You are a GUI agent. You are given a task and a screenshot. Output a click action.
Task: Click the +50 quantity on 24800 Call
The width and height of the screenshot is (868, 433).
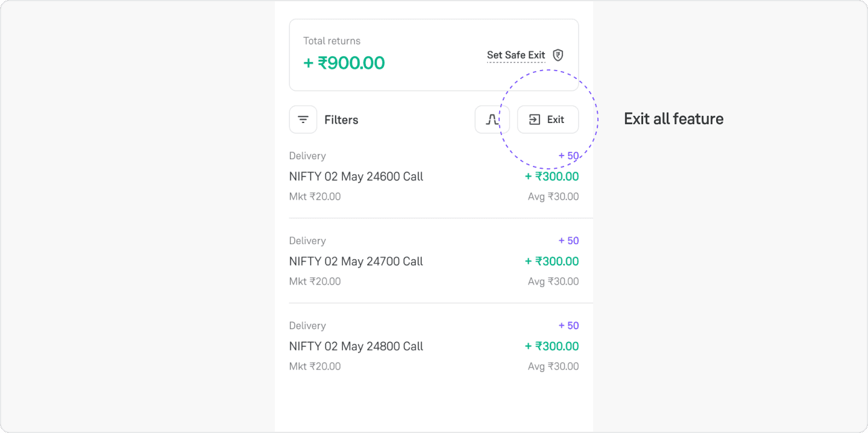click(568, 326)
